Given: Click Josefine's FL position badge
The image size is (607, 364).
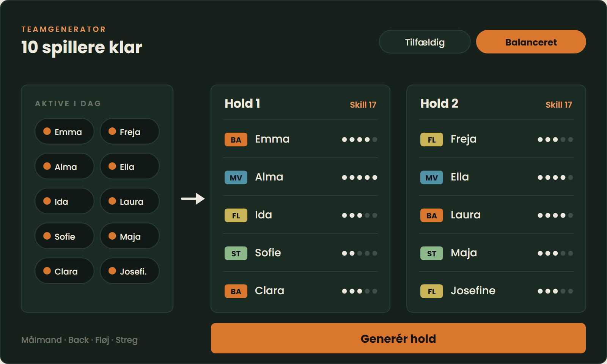Looking at the screenshot, I should pyautogui.click(x=432, y=291).
